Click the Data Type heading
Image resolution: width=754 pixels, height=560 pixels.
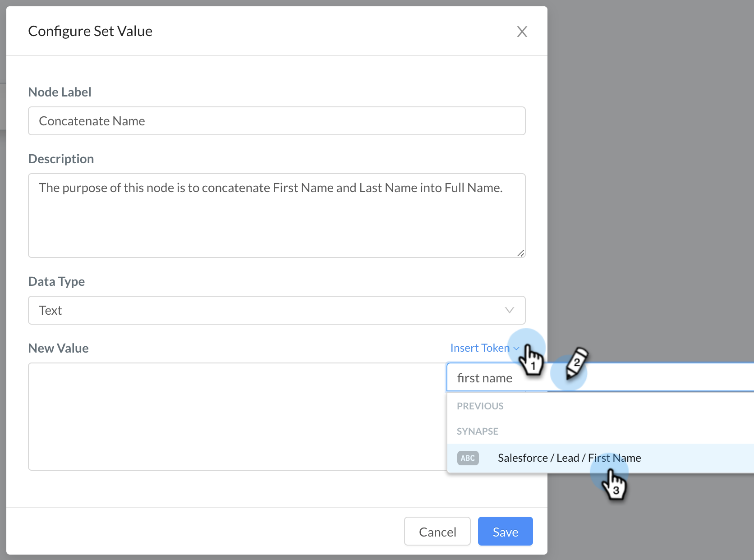click(56, 281)
